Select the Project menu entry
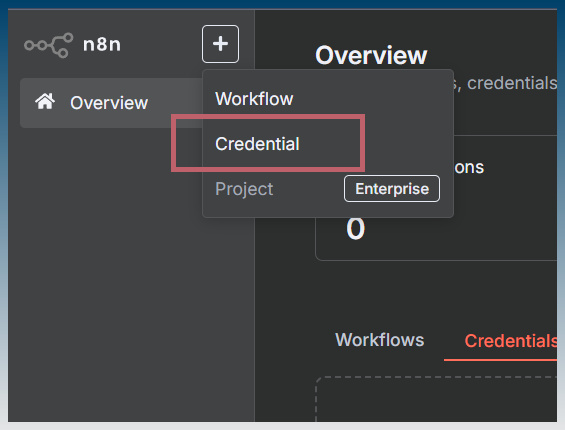The height and width of the screenshot is (430, 565). click(x=244, y=189)
